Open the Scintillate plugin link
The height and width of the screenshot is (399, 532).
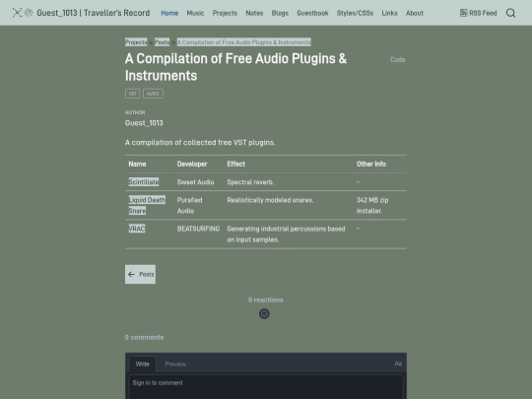(x=144, y=182)
